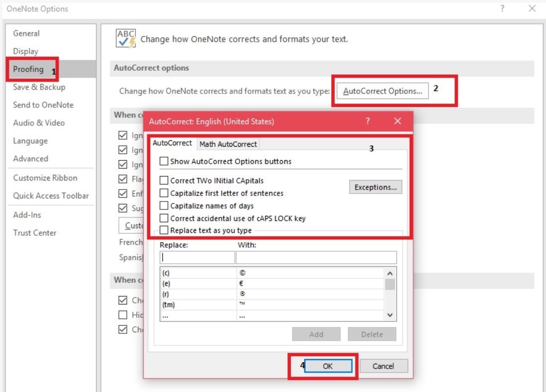Open Send to OneNote settings
546x392 pixels.
click(x=43, y=105)
